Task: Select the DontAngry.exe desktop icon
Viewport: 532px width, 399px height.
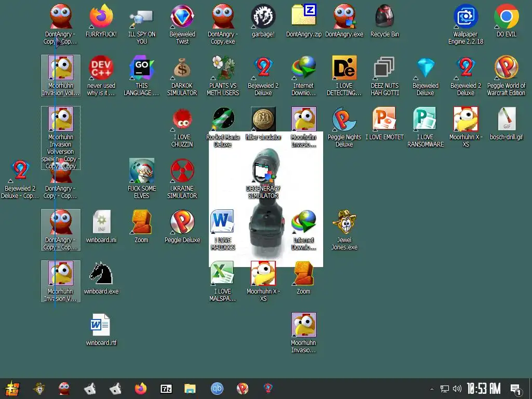Action: click(x=344, y=21)
